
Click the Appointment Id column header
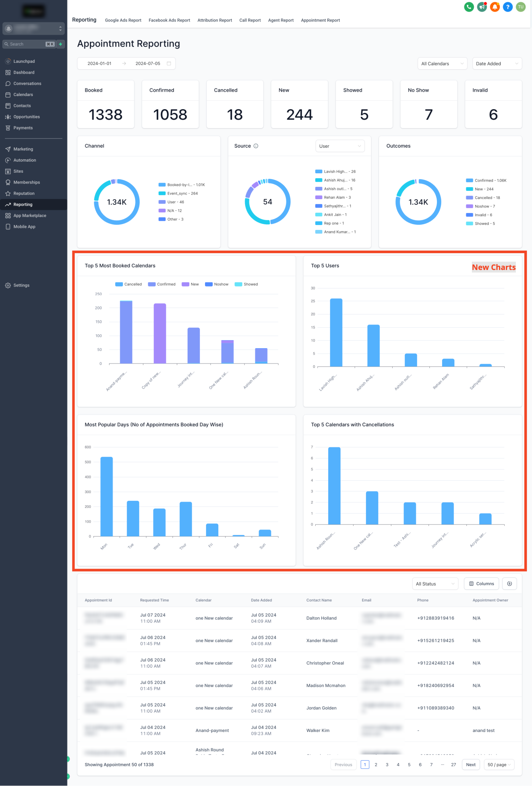(98, 600)
